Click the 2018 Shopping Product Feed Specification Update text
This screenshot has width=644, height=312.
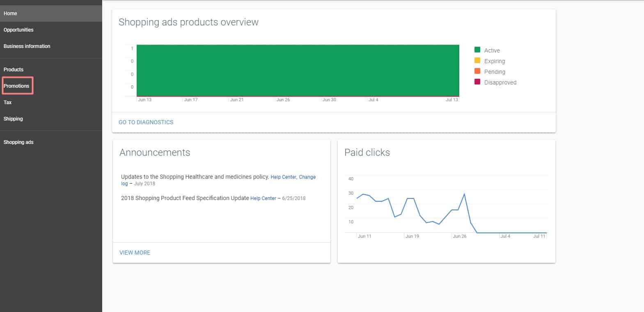click(185, 198)
